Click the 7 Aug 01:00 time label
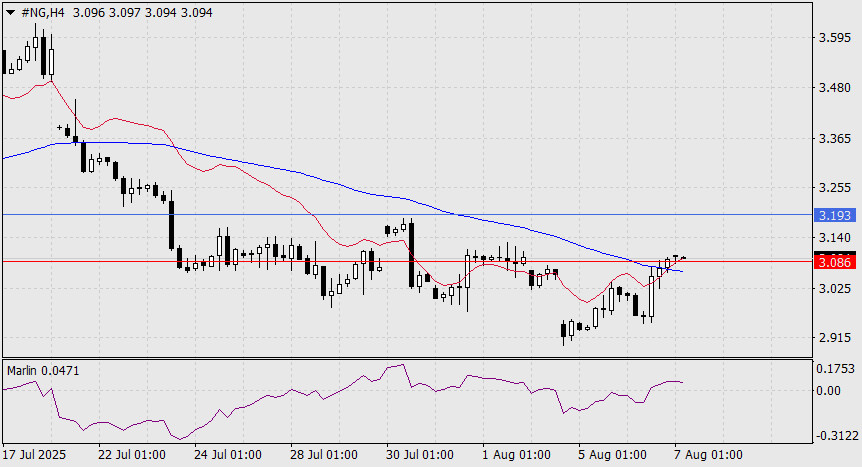 coord(708,455)
